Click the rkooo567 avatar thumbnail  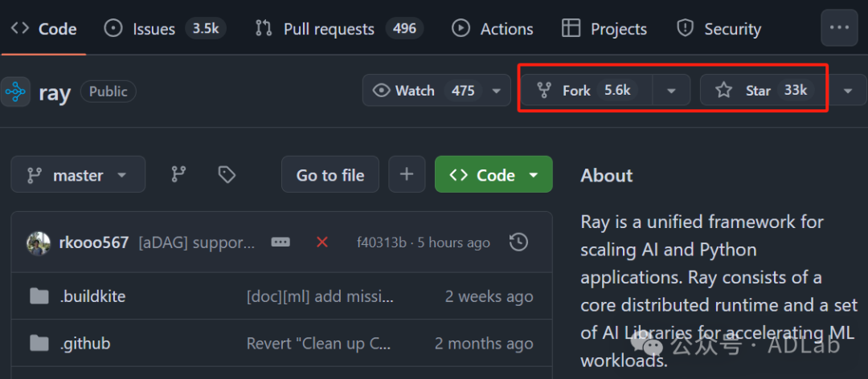click(39, 242)
